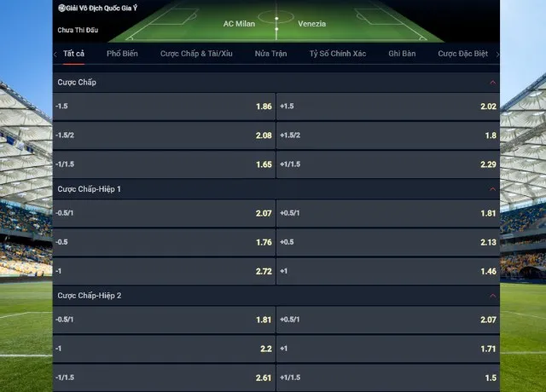546x392 pixels.
Task: Collapse the Cược Chấp-Hiệp 1 section
Action: (x=493, y=188)
